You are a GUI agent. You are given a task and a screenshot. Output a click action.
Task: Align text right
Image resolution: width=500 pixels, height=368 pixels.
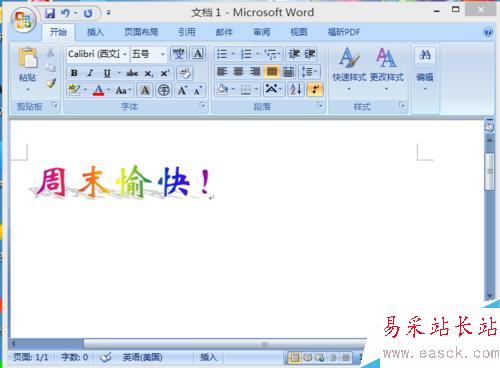255,72
